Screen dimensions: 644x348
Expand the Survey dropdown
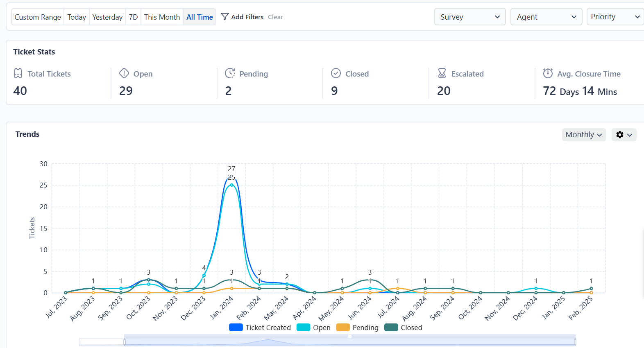[x=469, y=17]
